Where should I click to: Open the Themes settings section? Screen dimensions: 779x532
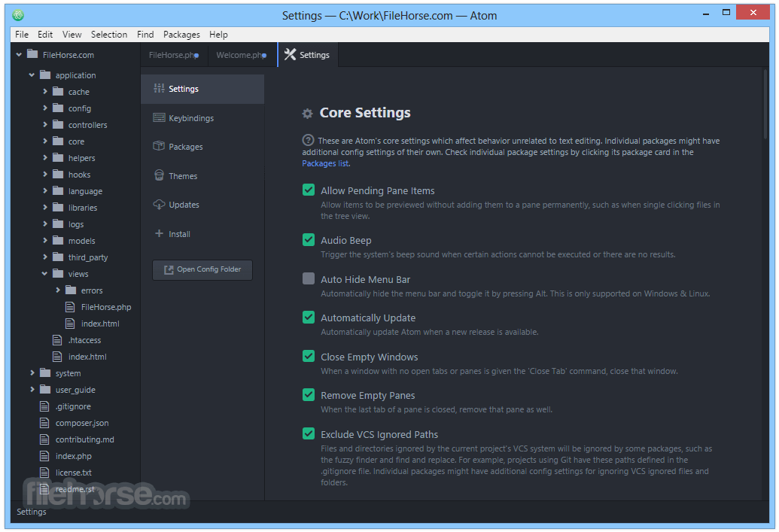[x=202, y=176]
